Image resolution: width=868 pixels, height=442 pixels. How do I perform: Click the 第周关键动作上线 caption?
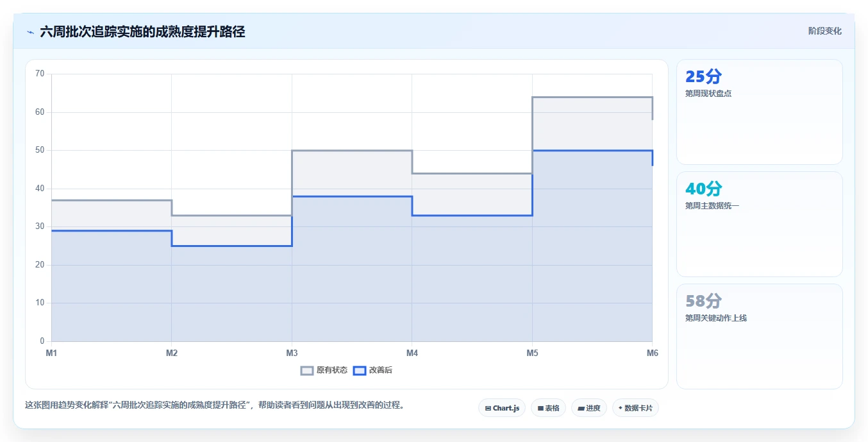click(x=716, y=318)
